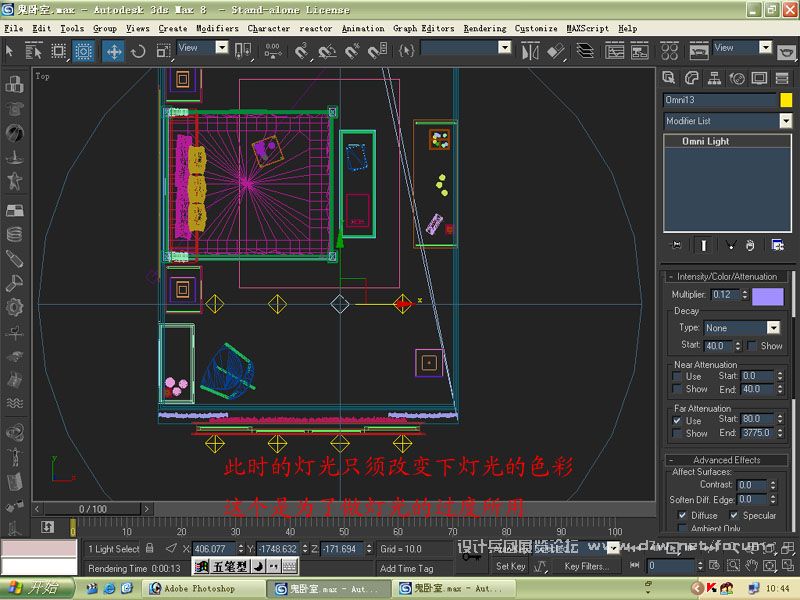
Task: Toggle Decay Show checkbox
Action: click(752, 345)
